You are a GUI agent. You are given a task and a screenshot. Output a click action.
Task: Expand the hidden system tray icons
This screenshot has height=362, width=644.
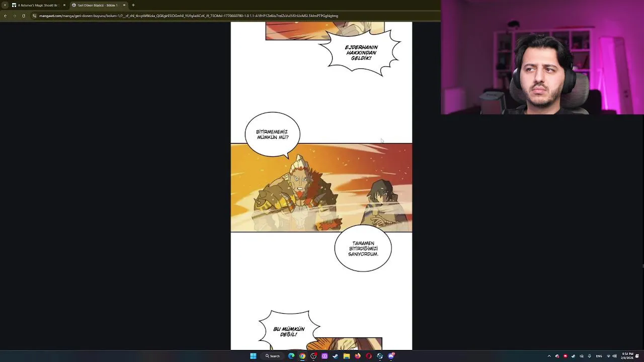coord(549,356)
